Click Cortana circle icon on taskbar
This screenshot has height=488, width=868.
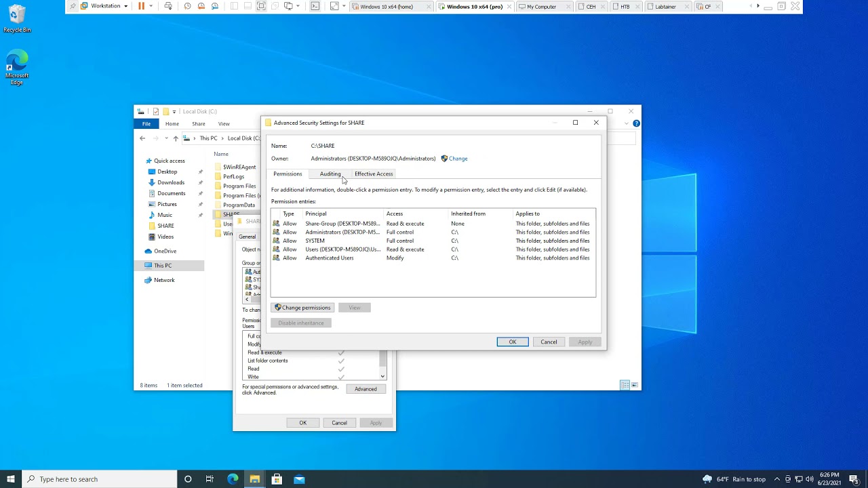click(188, 479)
